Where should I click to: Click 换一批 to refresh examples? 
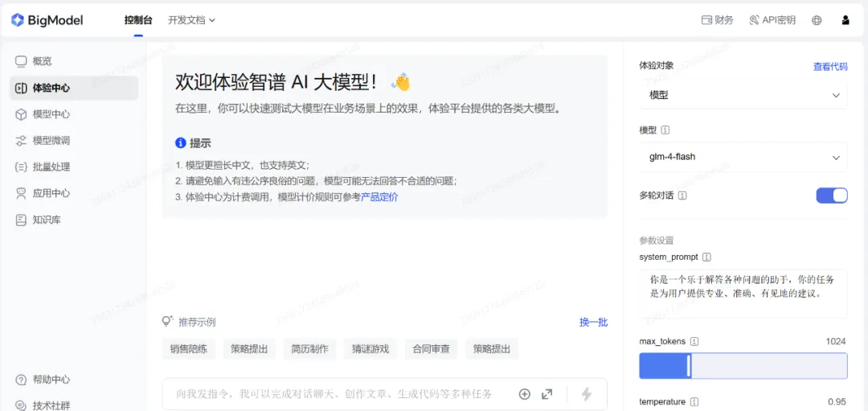coord(593,322)
